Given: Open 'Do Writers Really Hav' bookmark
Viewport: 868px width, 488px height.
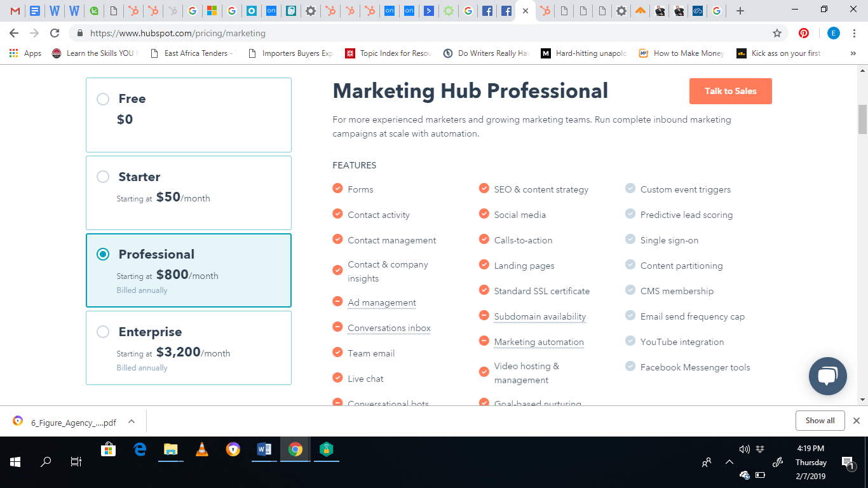Looking at the screenshot, I should (x=487, y=53).
